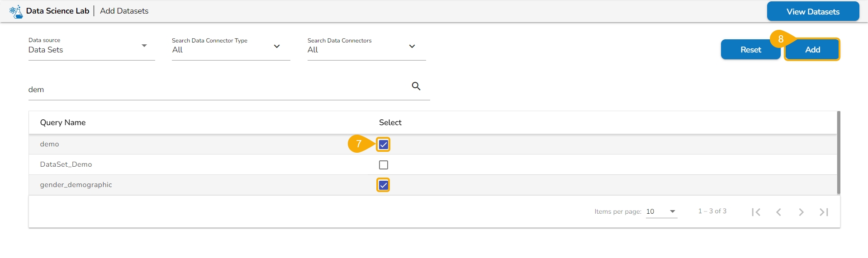868x258 pixels.
Task: Uncheck the demo dataset checkbox
Action: click(384, 145)
